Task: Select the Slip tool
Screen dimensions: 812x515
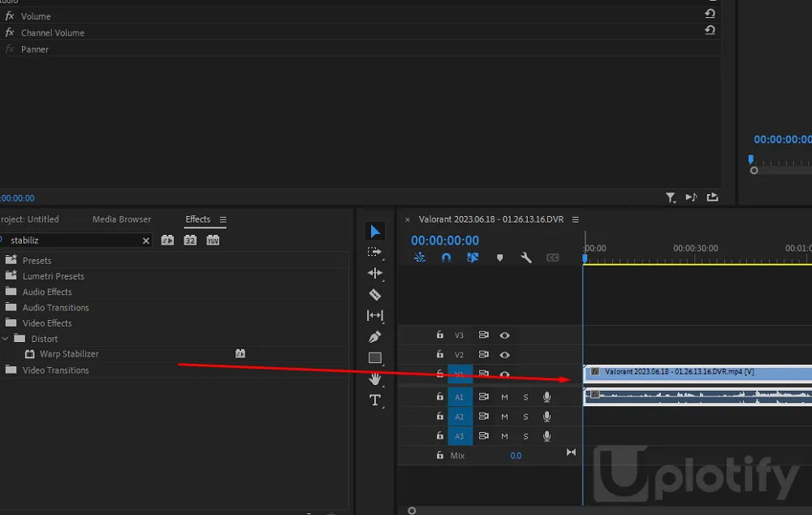Action: [x=375, y=315]
